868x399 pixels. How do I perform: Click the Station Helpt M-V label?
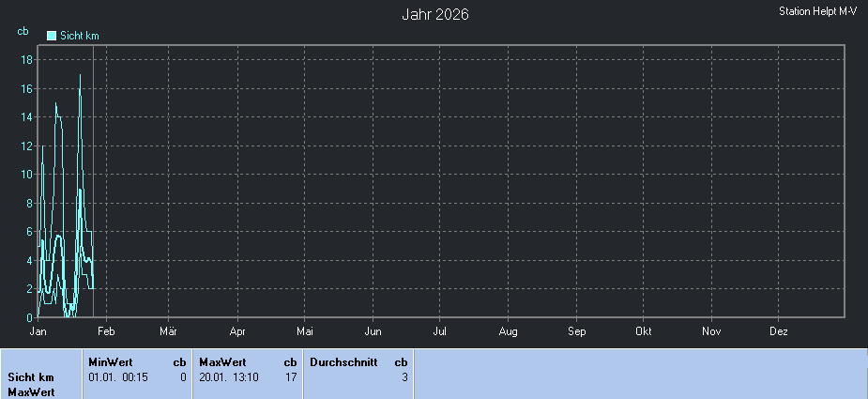817,11
